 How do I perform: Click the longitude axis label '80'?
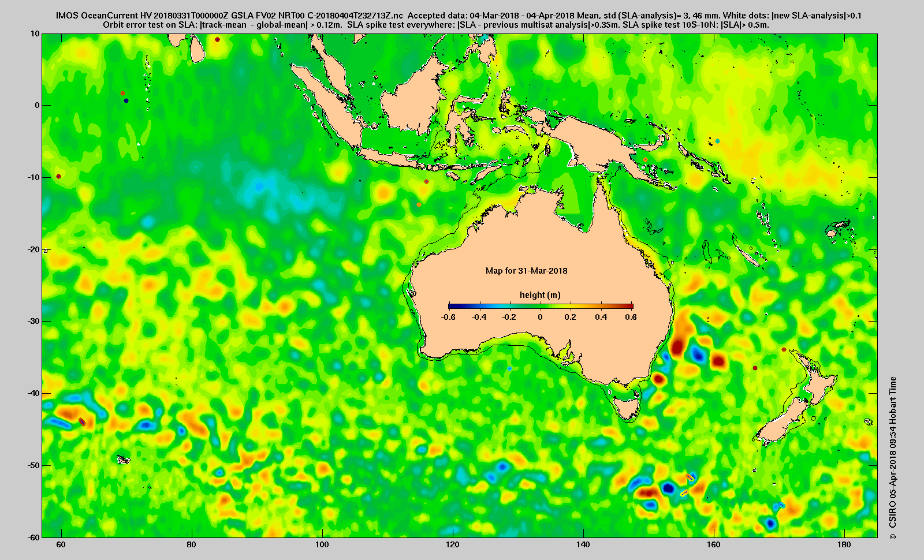coord(192,545)
